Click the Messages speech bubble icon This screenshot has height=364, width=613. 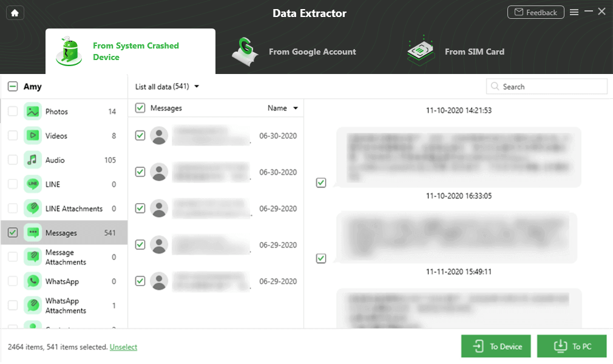33,232
